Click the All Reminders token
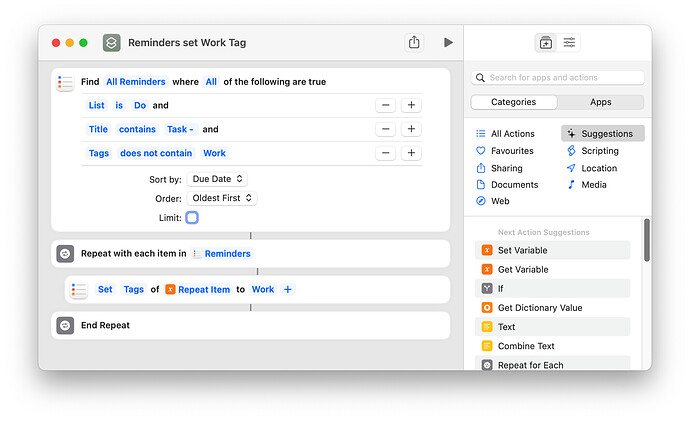This screenshot has width=690, height=421. [x=136, y=82]
